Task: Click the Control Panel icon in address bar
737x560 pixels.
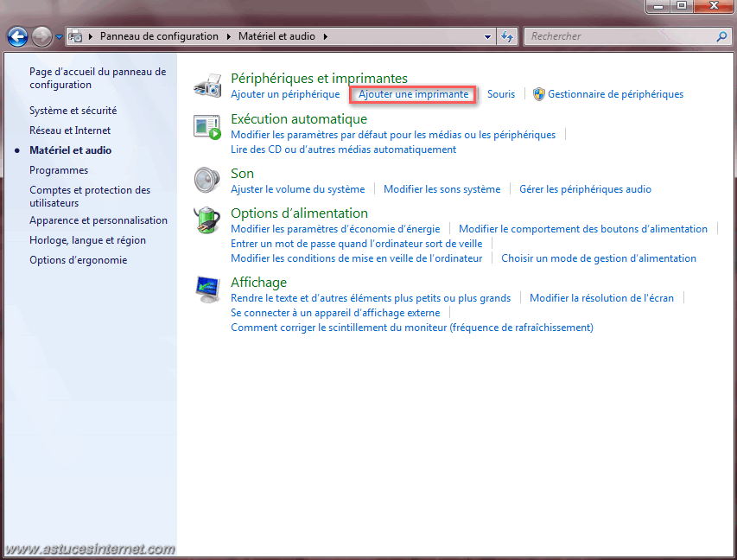Action: tap(75, 36)
